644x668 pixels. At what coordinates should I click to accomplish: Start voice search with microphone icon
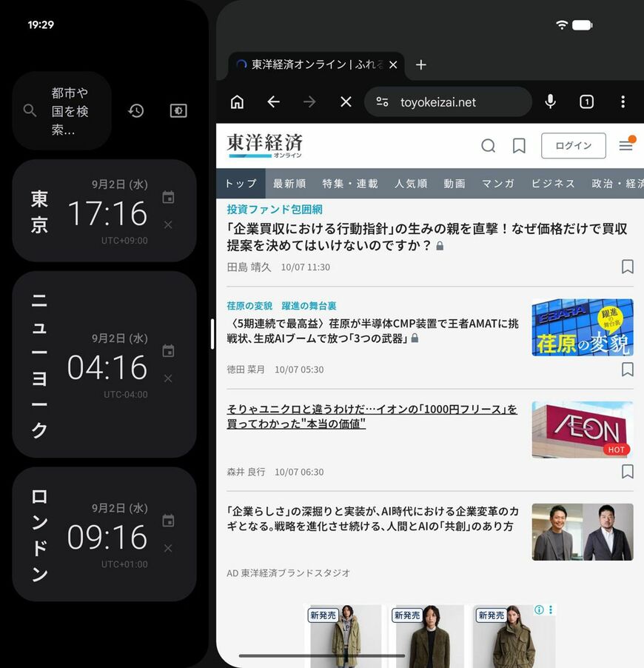click(x=550, y=101)
